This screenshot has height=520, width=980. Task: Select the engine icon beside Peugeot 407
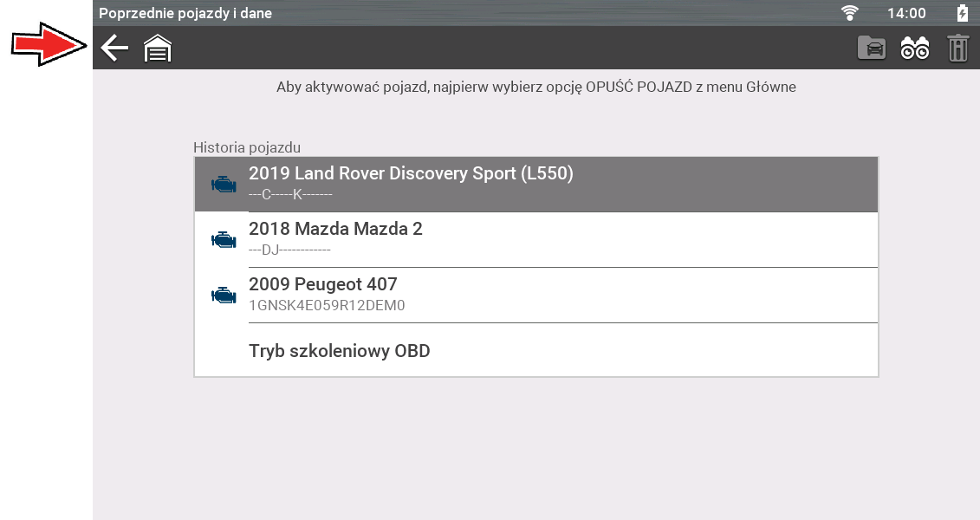click(224, 295)
